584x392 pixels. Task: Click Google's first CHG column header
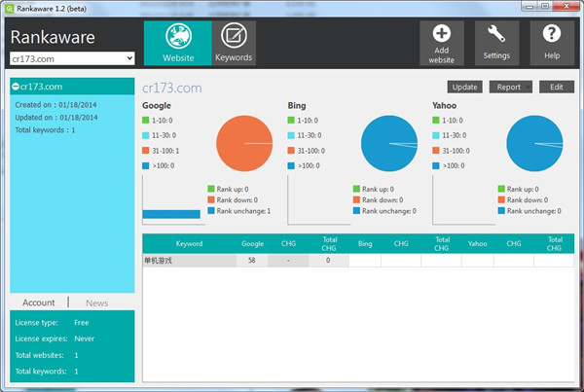click(x=288, y=244)
